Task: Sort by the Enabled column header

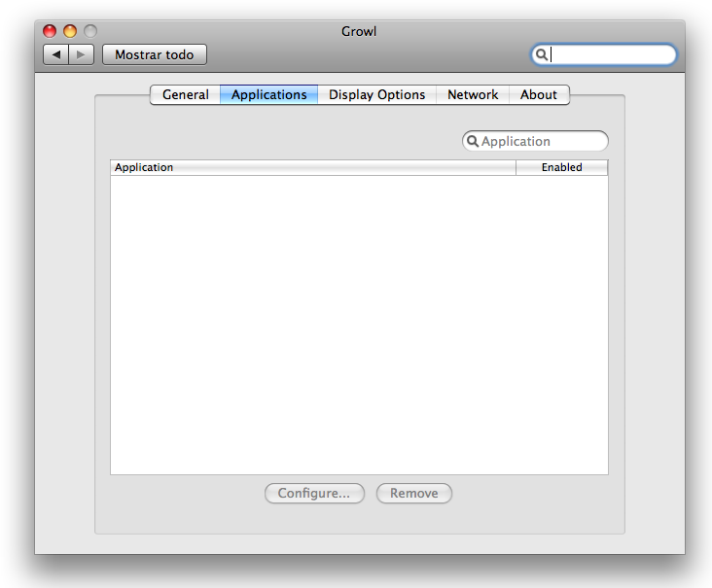Action: pos(561,167)
